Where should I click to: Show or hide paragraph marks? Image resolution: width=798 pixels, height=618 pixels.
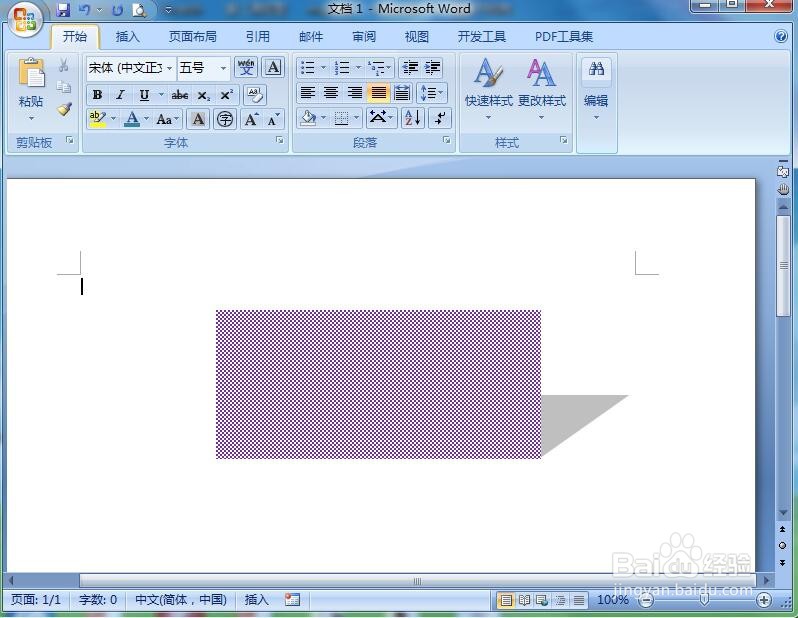click(440, 119)
